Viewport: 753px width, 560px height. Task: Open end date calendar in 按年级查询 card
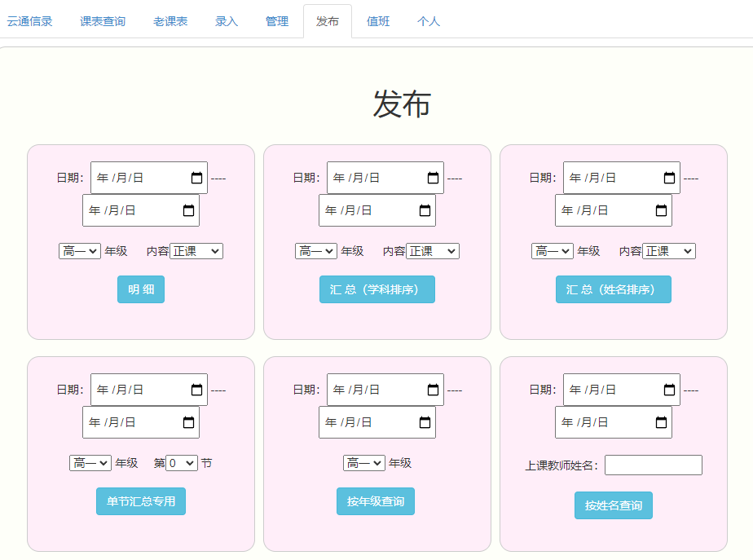pyautogui.click(x=425, y=422)
